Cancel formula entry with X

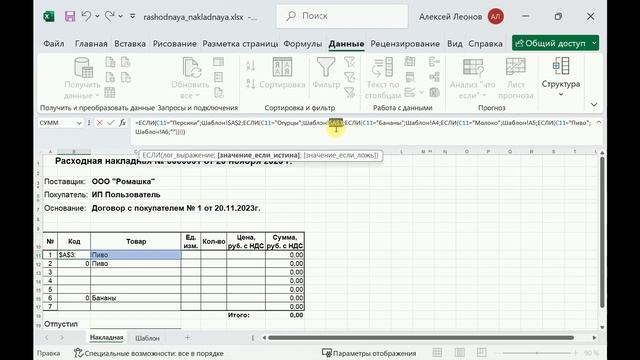tap(99, 123)
